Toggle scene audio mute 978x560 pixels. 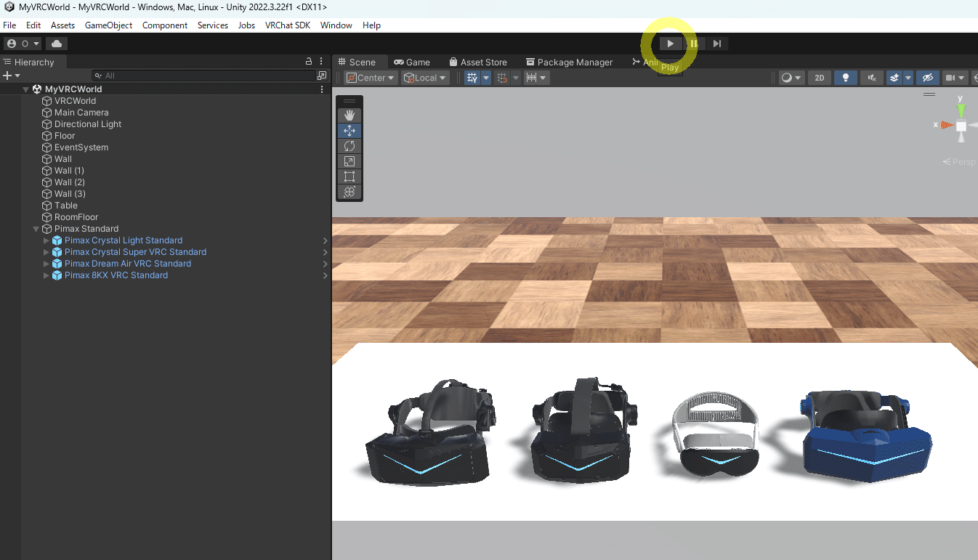[x=871, y=78]
